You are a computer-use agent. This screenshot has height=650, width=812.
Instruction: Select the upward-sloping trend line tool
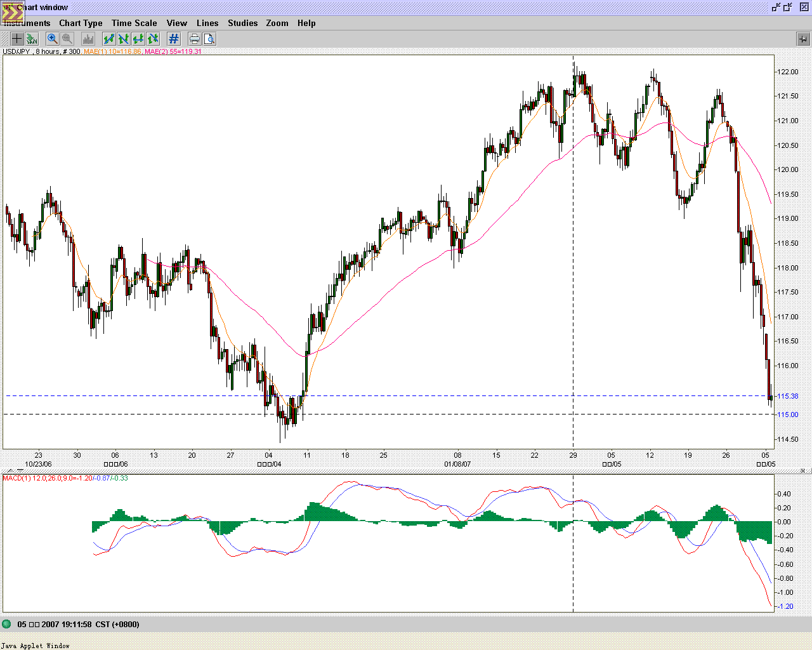coord(109,39)
